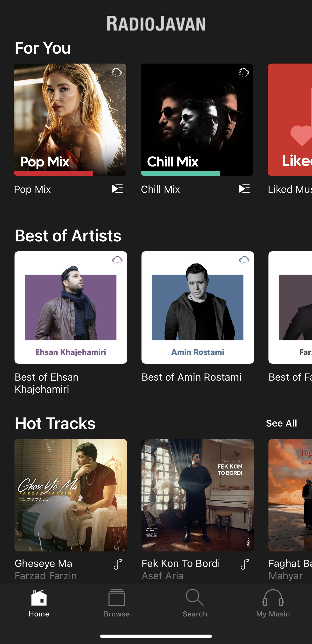
Task: Tap the Farzad Farzin artist name
Action: 46,576
